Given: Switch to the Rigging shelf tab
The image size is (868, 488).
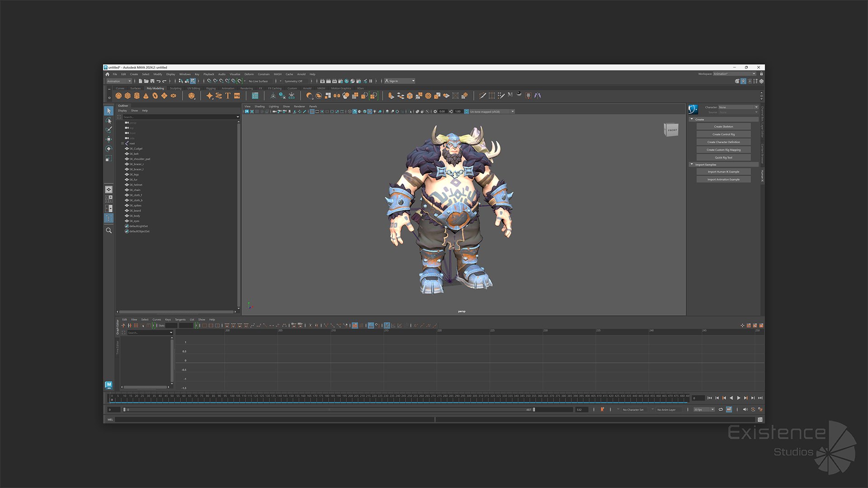Looking at the screenshot, I should point(211,89).
